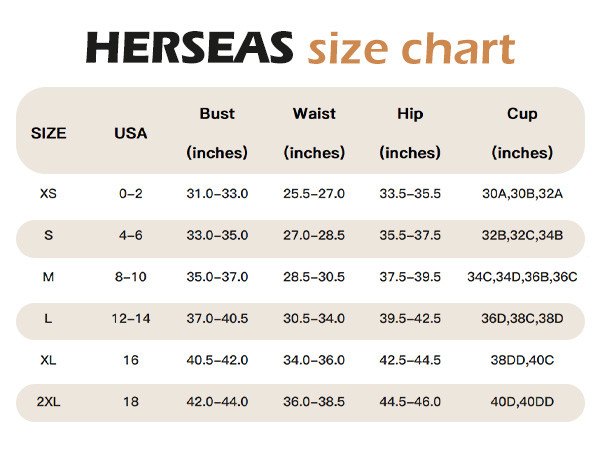The height and width of the screenshot is (450, 600).
Task: Click the USA size 16 cell
Action: pos(131,360)
